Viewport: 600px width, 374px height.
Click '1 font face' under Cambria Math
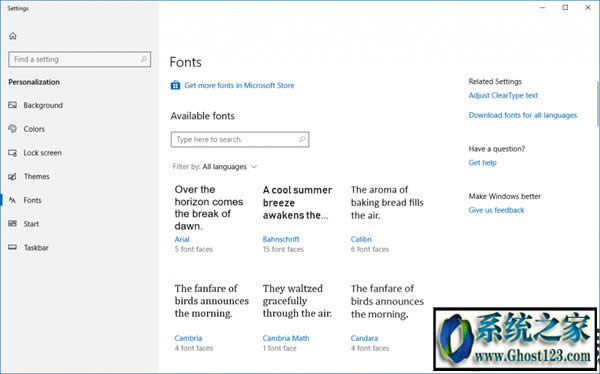pyautogui.click(x=279, y=348)
